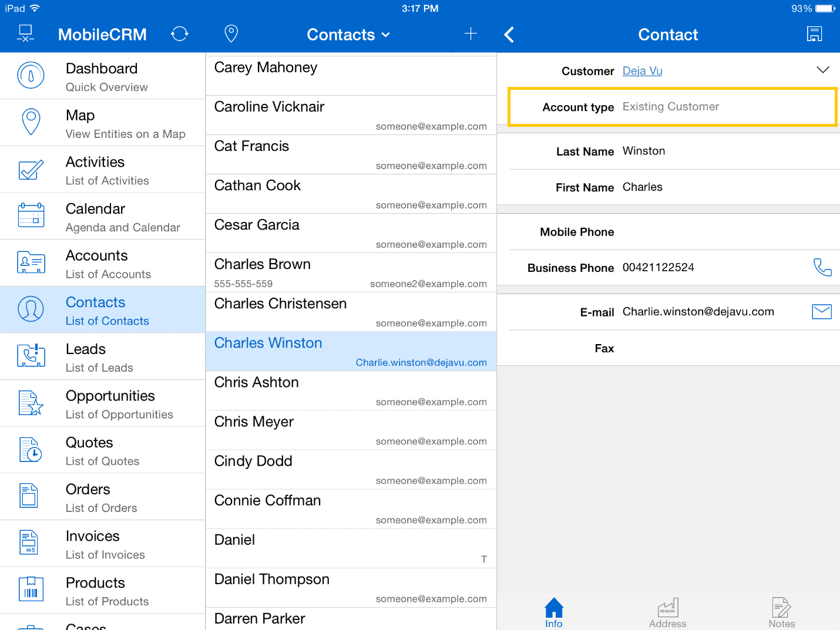Select contact Cat Francis
The image size is (840, 630).
pos(351,154)
